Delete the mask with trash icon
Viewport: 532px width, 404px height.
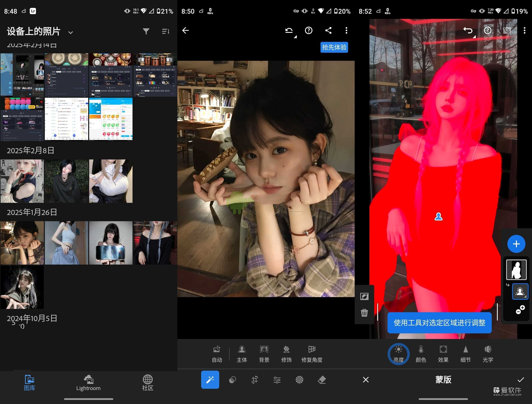point(364,313)
